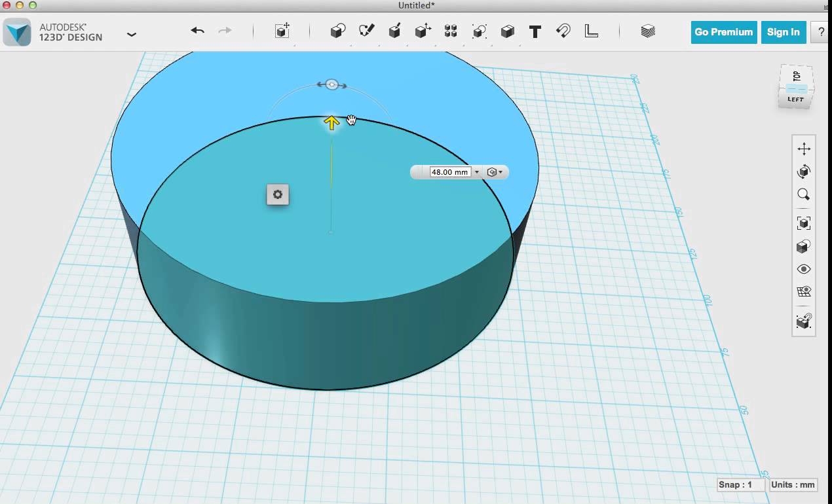
Task: Click the Fit view icon
Action: click(x=804, y=223)
